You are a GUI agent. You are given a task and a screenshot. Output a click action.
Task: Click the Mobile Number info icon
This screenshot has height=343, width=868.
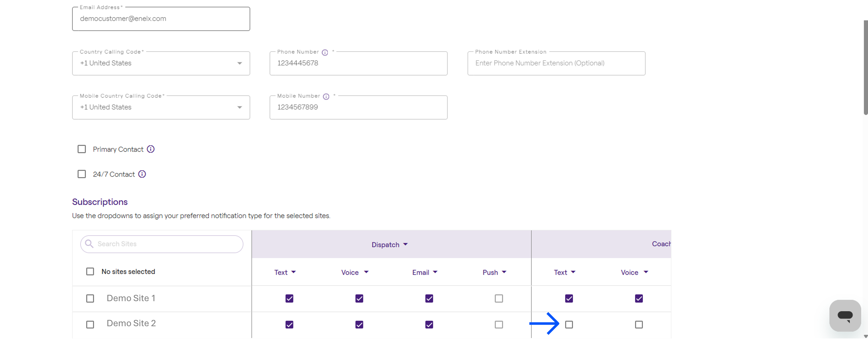(x=326, y=96)
